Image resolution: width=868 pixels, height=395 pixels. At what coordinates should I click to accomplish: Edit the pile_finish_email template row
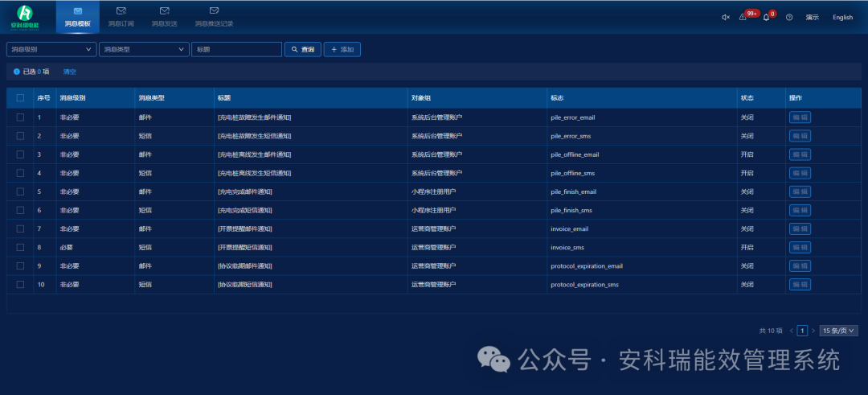tap(800, 191)
